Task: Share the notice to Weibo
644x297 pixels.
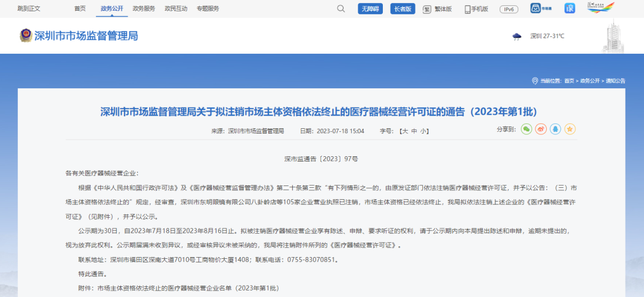Action: [541, 129]
